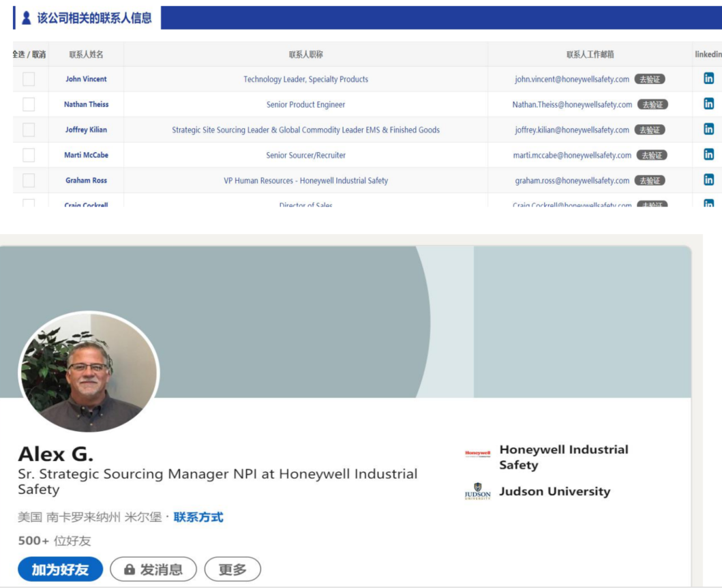Click the 该公司相关的联系人信息 section title
This screenshot has width=722, height=588.
tap(94, 18)
